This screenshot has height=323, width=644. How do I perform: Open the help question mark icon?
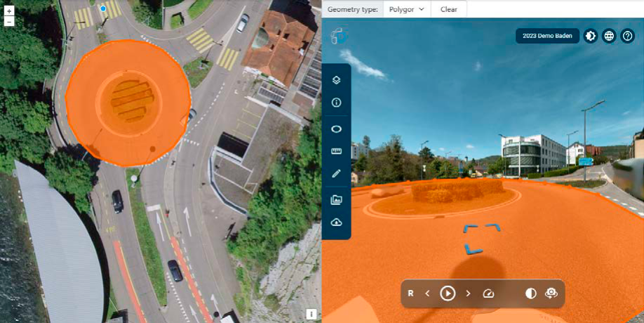coord(628,36)
